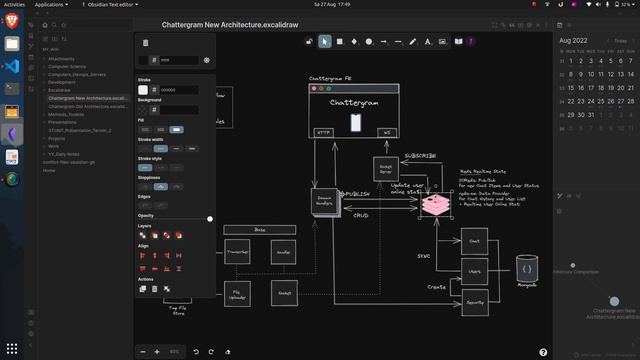Select the dashed stroke style option
Image resolution: width=640 pixels, height=360 pixels.
click(x=160, y=168)
